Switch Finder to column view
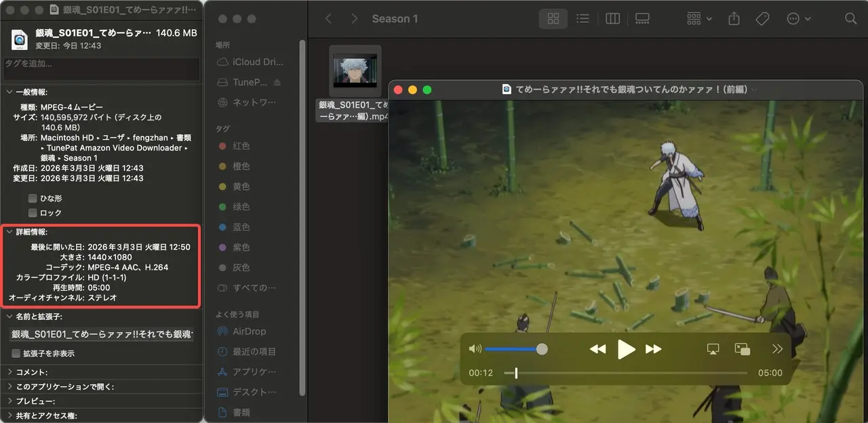The height and width of the screenshot is (423, 868). pos(612,19)
